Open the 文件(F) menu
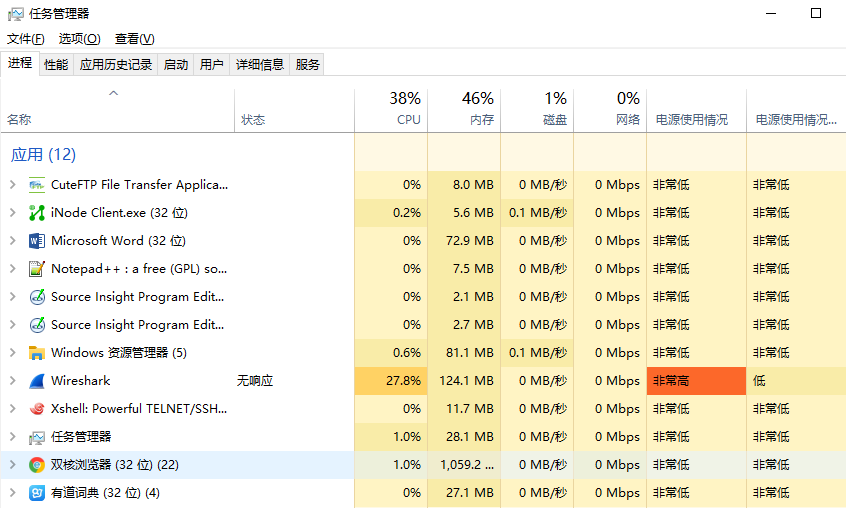 coord(25,39)
